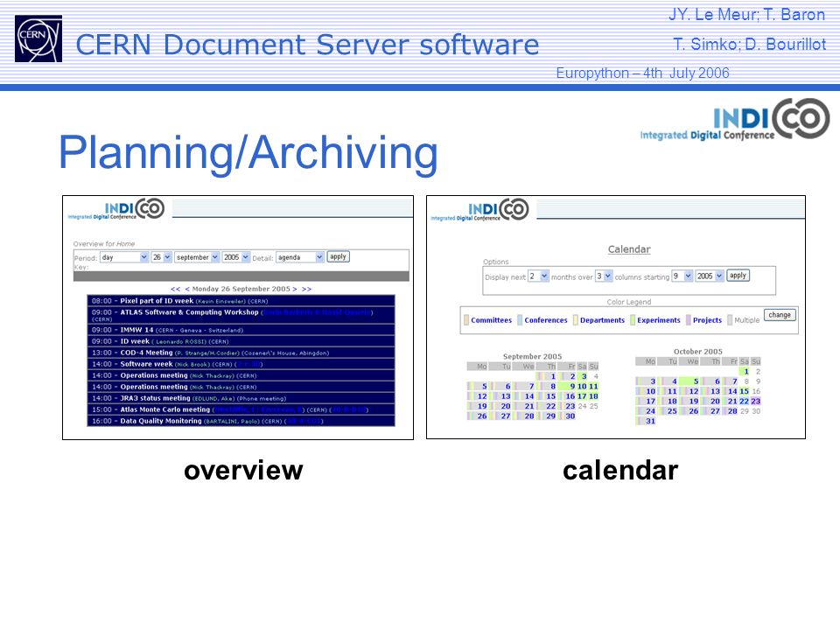
Task: Click the Departments legend link
Action: pos(602,320)
